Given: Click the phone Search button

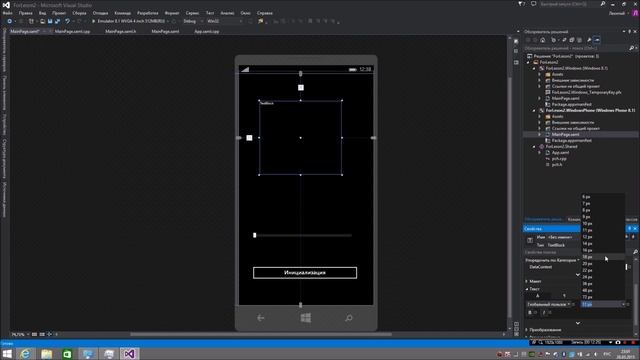Looking at the screenshot, I should point(349,318).
